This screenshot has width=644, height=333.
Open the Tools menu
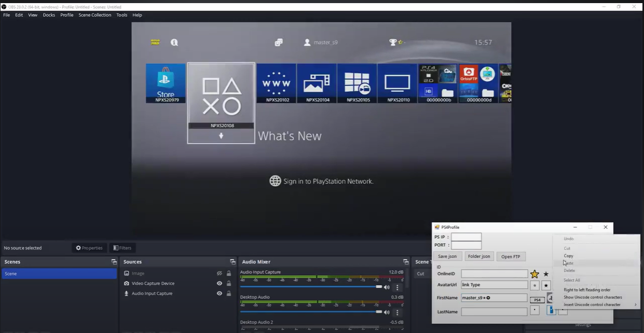122,15
